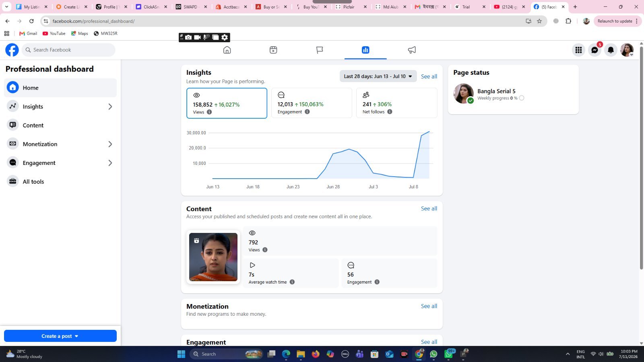Open Content in dashboard sidebar
Screen dimensions: 644x362
(60, 125)
